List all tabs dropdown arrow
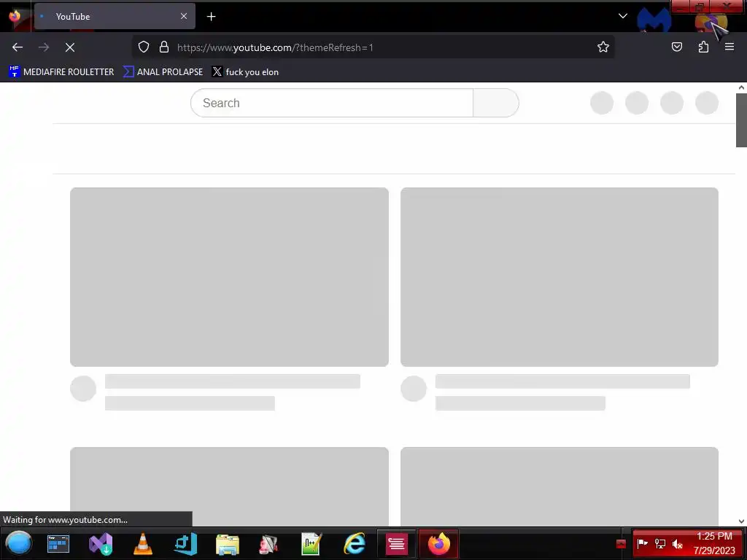The height and width of the screenshot is (560, 747). (x=623, y=16)
